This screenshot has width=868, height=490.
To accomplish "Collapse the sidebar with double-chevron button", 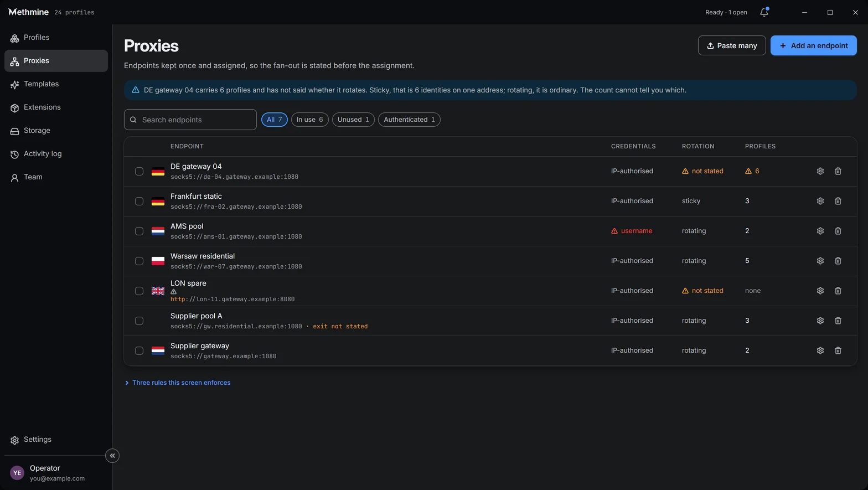I will click(112, 456).
